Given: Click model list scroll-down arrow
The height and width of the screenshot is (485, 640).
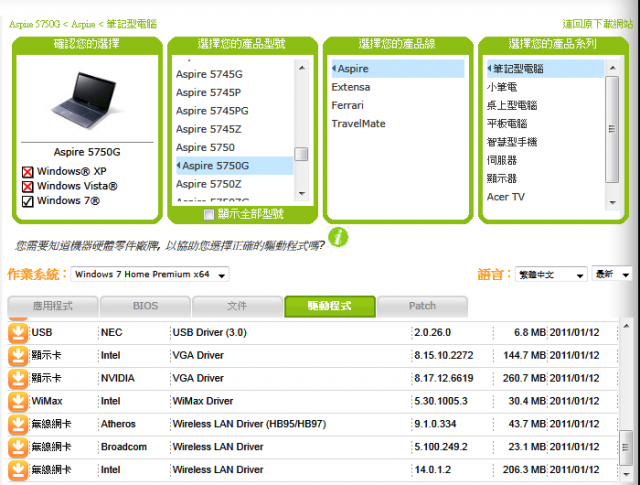Looking at the screenshot, I should click(x=302, y=194).
